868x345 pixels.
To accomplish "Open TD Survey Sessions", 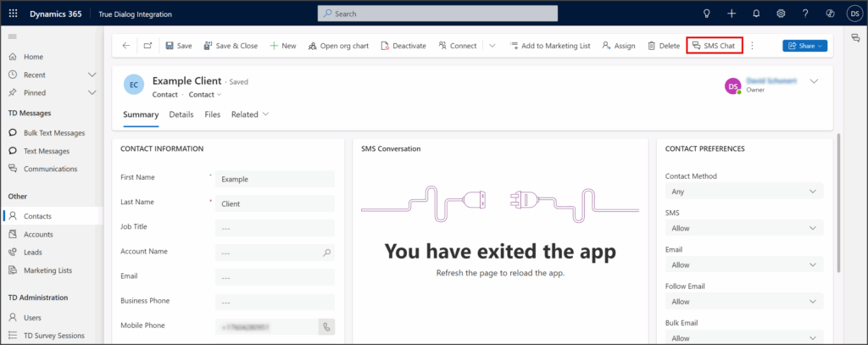I will tap(53, 336).
